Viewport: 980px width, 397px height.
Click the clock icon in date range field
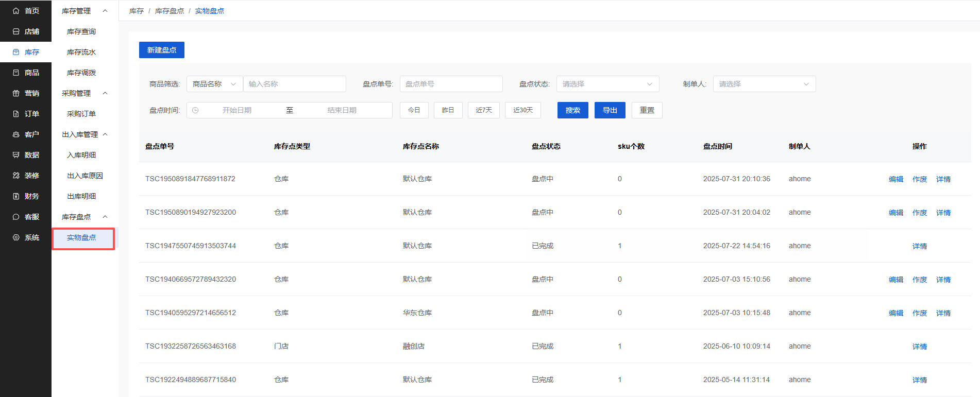point(195,110)
